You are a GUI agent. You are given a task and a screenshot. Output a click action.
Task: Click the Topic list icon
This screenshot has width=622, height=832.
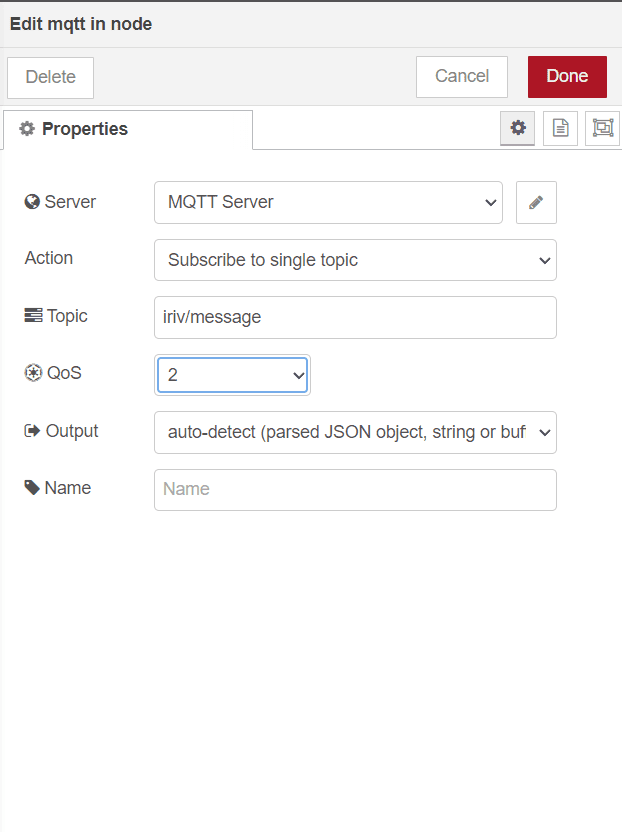(x=33, y=315)
